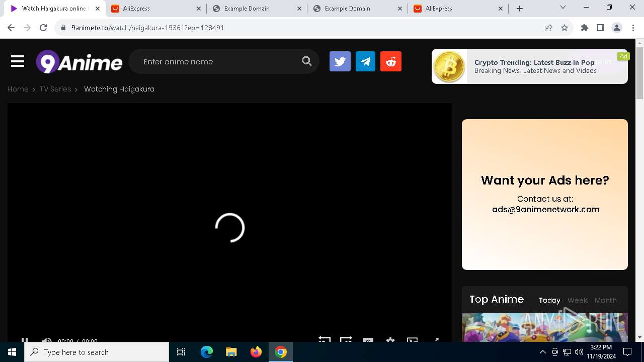Image resolution: width=644 pixels, height=362 pixels.
Task: Bookmark this page with star icon
Action: coord(565,28)
